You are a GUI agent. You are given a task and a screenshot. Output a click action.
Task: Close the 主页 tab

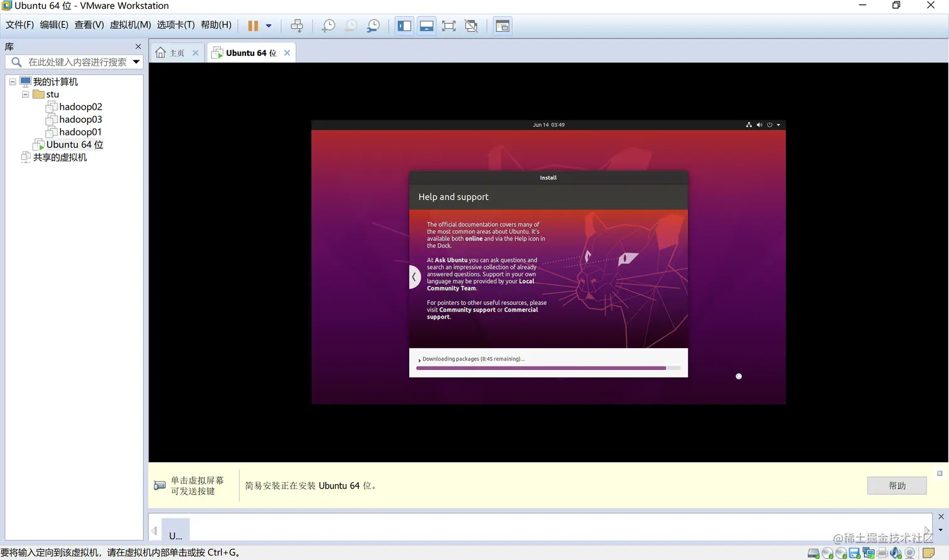tap(196, 53)
